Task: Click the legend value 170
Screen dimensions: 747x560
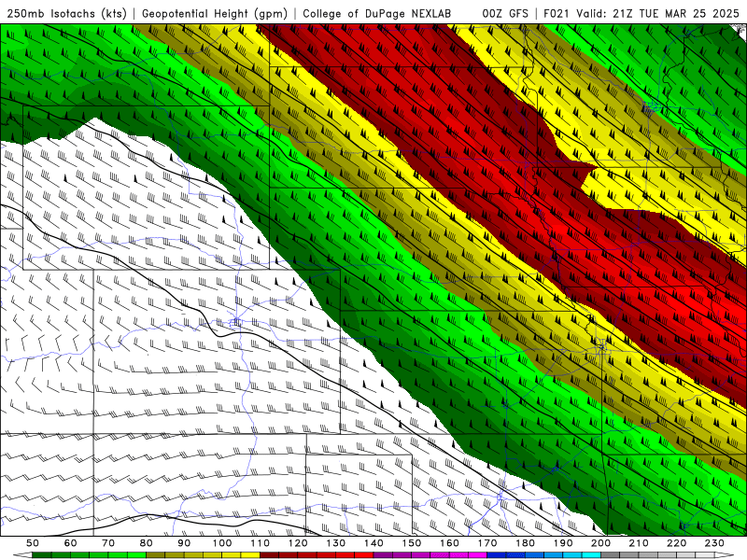Action: click(486, 543)
